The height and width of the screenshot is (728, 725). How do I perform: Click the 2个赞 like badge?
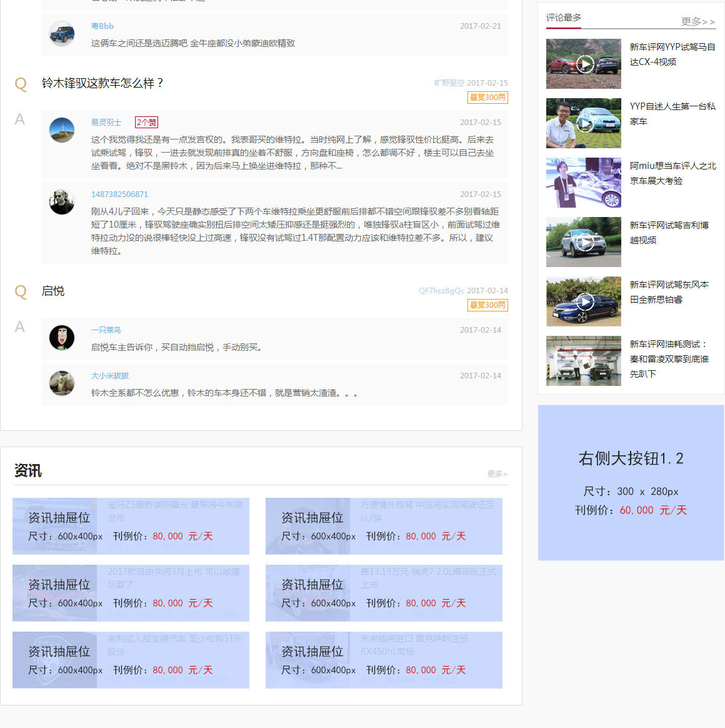coord(146,122)
